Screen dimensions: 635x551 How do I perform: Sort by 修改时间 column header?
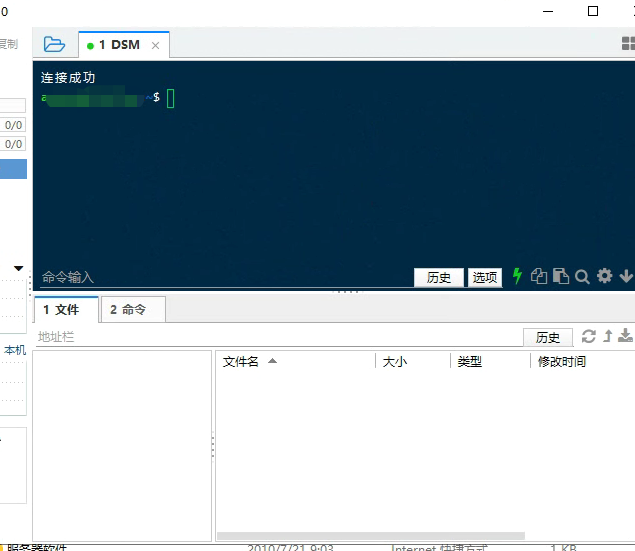pos(562,362)
